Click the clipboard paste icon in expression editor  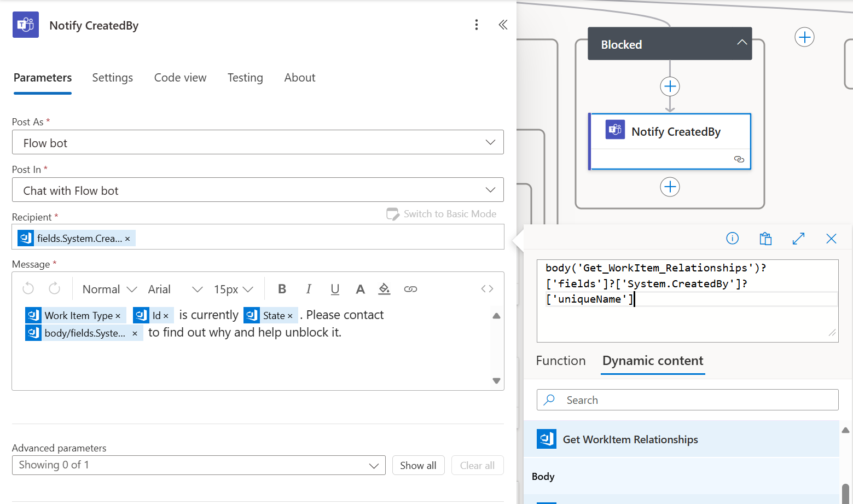(x=765, y=238)
